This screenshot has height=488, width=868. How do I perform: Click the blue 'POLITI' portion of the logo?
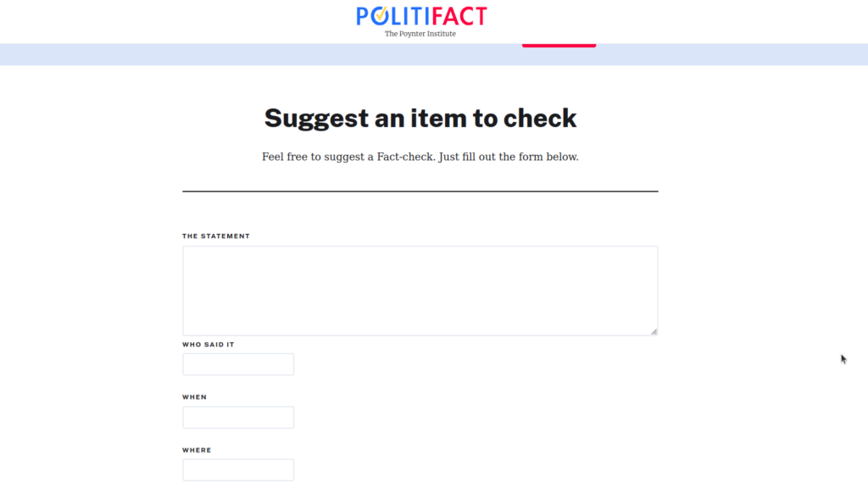(x=392, y=14)
